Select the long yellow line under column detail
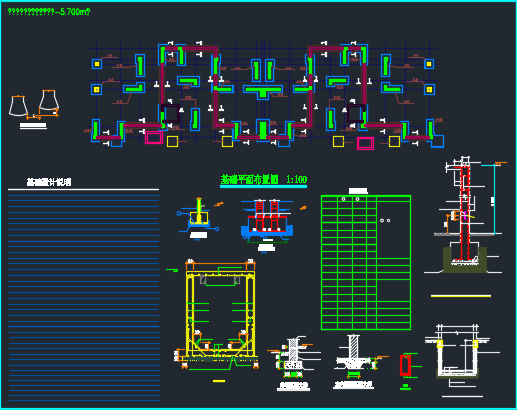The width and height of the screenshot is (517, 410). [461, 296]
